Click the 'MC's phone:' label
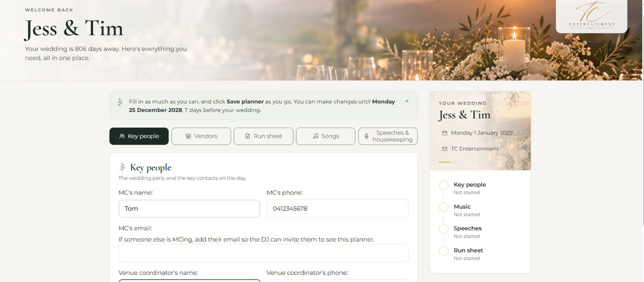This screenshot has width=644, height=282. [285, 193]
